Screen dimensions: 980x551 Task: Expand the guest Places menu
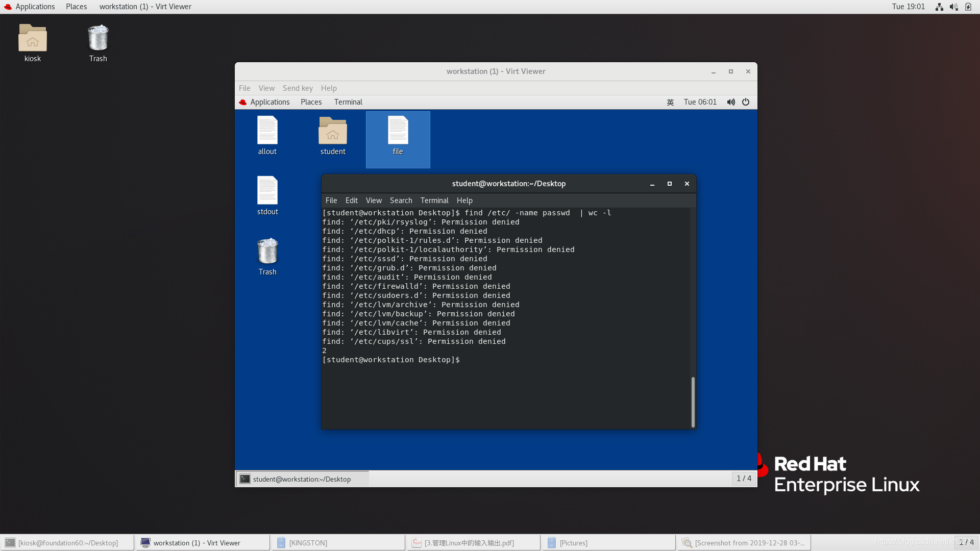(x=311, y=102)
